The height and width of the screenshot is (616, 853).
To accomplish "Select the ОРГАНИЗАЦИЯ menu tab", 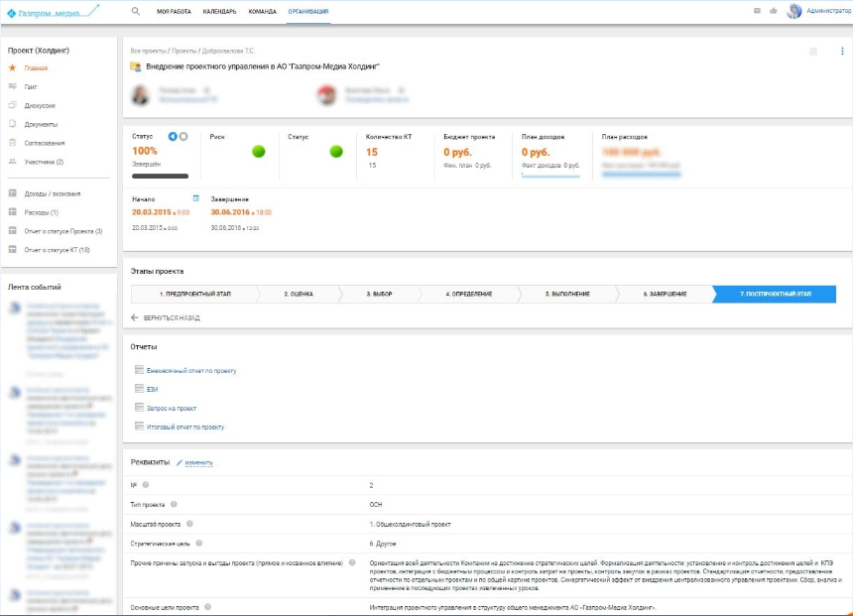I will (x=308, y=12).
